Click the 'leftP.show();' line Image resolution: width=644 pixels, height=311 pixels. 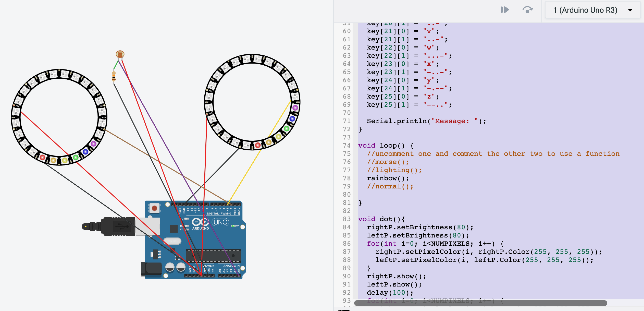point(394,284)
